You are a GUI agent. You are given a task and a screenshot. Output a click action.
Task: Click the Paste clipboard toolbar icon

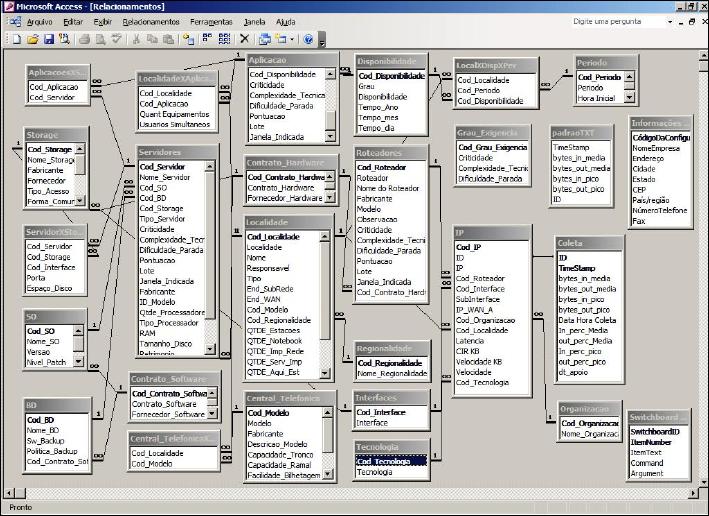pos(168,39)
